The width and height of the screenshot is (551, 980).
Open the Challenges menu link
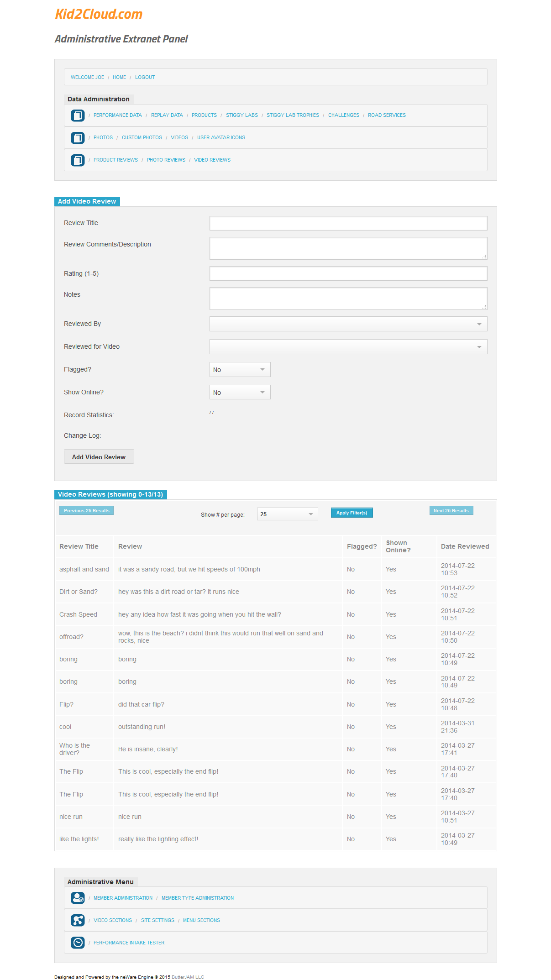[343, 115]
